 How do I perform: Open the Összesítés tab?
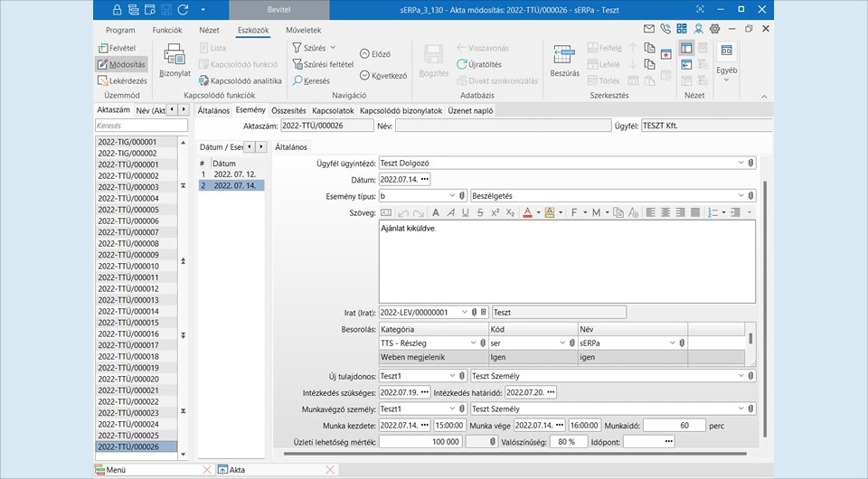point(288,110)
